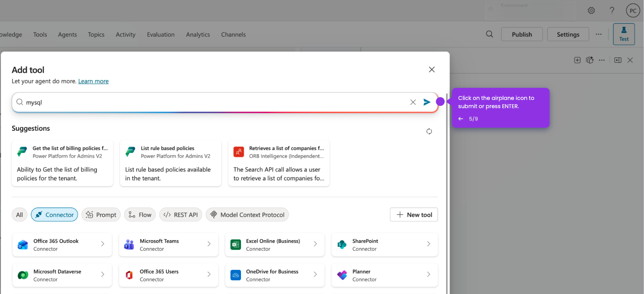This screenshot has height=294, width=644.
Task: Expand Office 365 Users chevron
Action: click(x=209, y=274)
